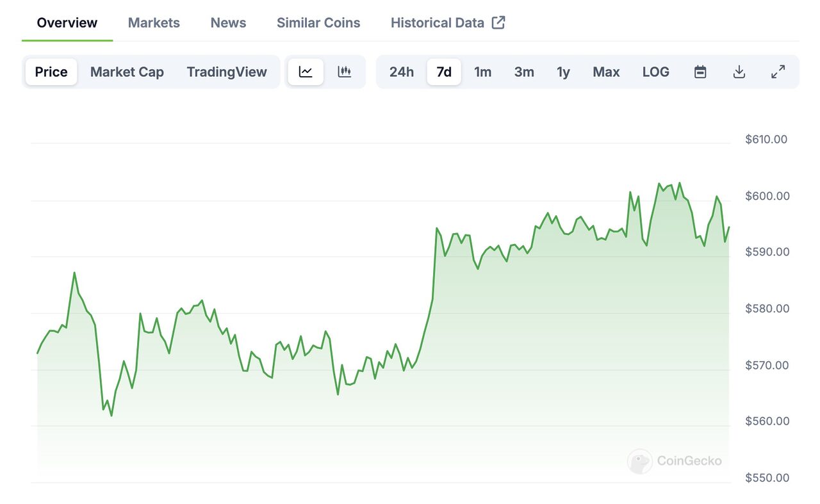Show the Max time range
The width and height of the screenshot is (820, 504).
606,72
